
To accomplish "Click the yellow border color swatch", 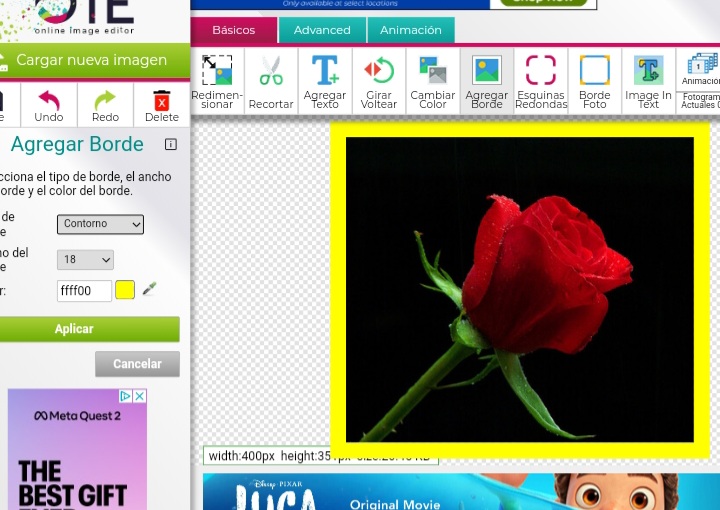I will (125, 290).
